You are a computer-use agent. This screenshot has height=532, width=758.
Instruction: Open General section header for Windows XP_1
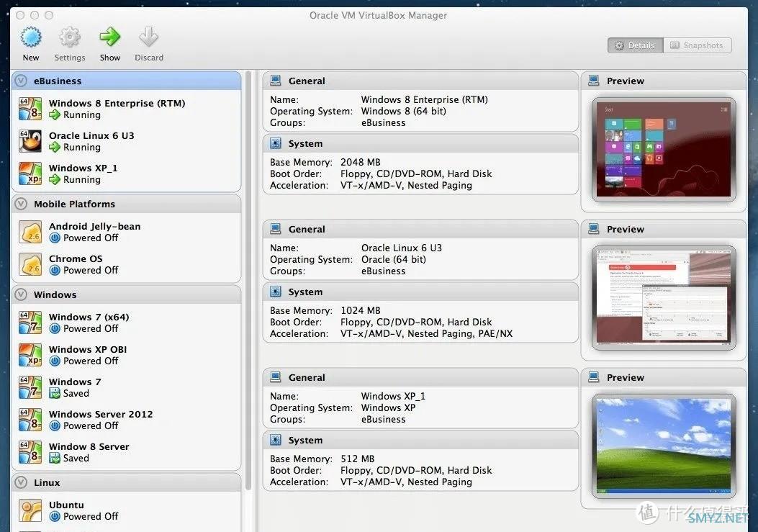[x=420, y=378]
